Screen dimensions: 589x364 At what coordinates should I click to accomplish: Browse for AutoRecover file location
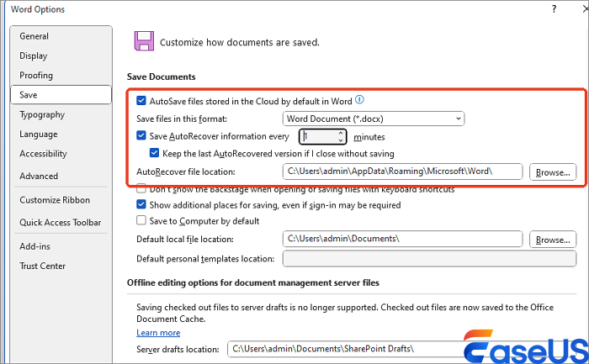coord(553,171)
